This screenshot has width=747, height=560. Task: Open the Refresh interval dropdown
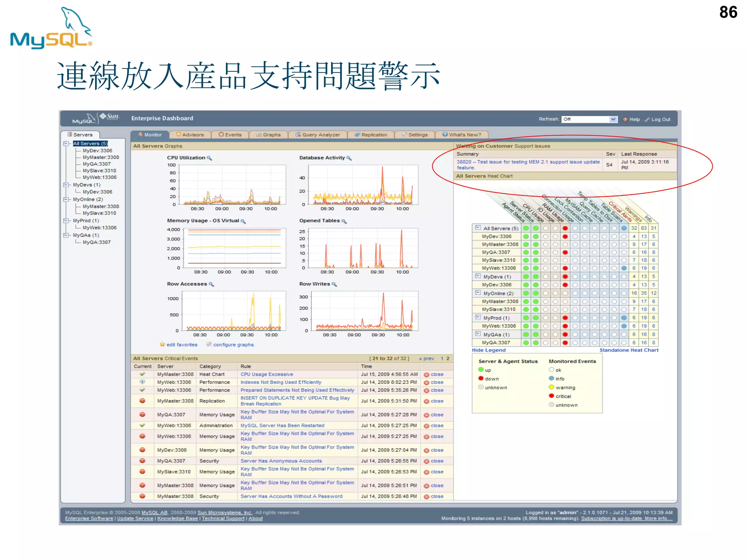pyautogui.click(x=613, y=119)
